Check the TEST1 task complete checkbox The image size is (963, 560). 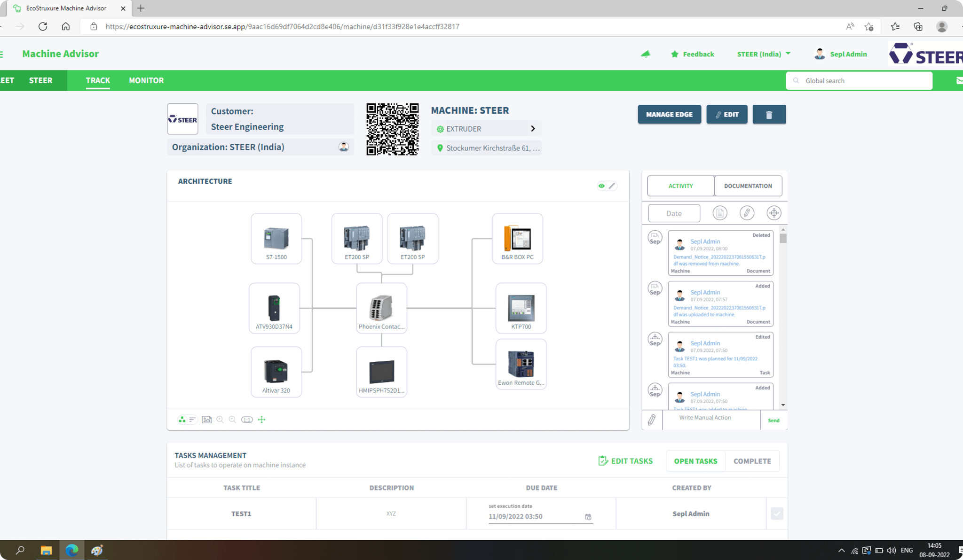777,513
